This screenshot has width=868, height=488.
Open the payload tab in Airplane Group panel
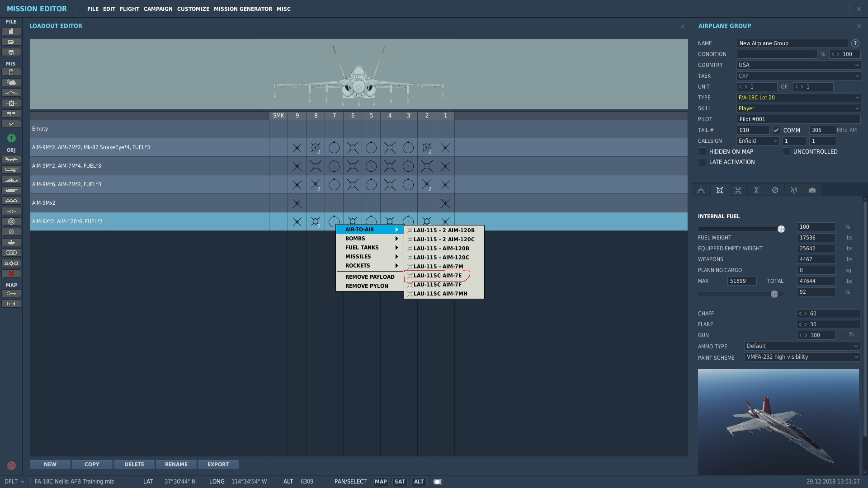719,190
